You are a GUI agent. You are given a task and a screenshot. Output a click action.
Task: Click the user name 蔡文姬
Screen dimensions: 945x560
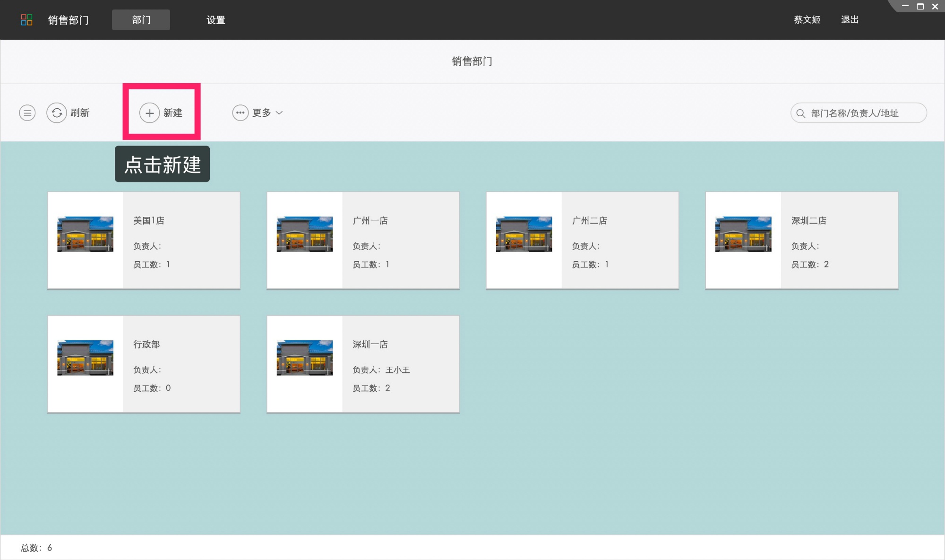pyautogui.click(x=807, y=20)
